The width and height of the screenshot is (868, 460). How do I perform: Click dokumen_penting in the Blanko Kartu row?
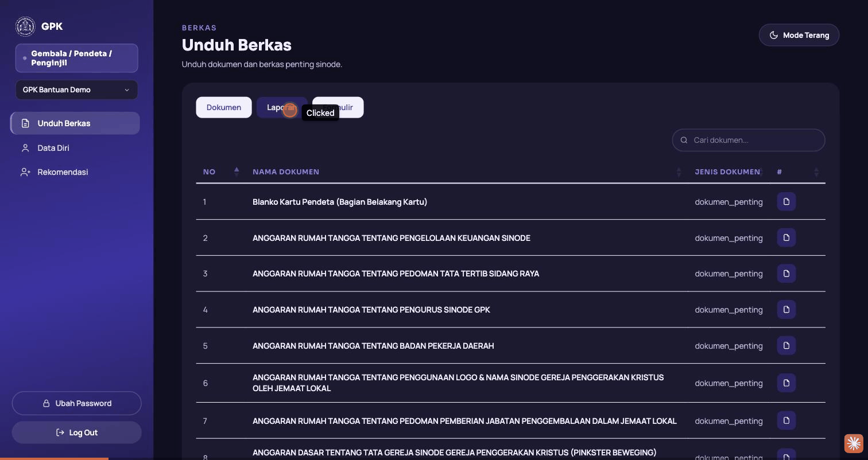click(728, 202)
